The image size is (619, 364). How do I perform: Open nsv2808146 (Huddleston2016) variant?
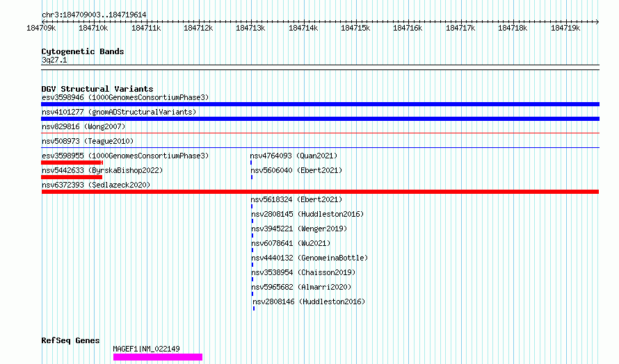pos(309,301)
